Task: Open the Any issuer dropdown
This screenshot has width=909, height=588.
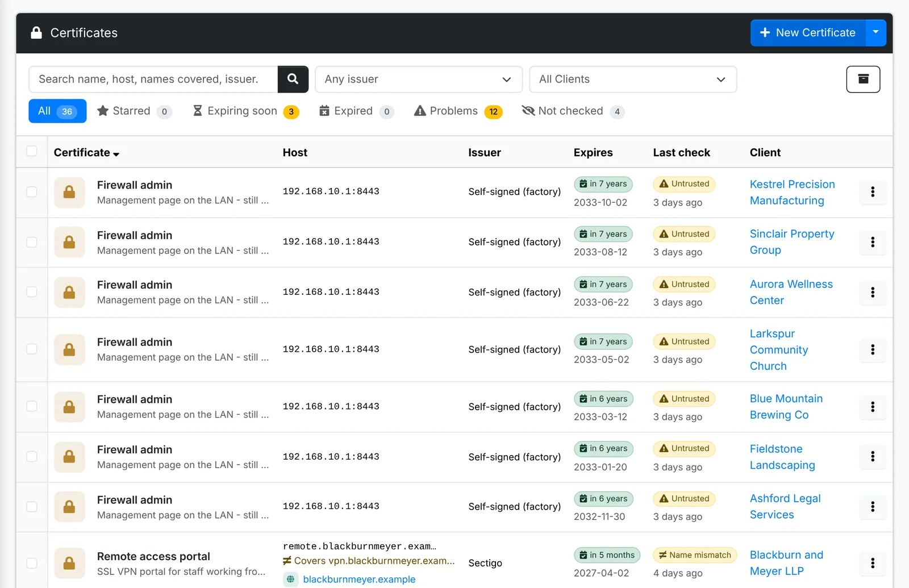Action: [x=419, y=79]
